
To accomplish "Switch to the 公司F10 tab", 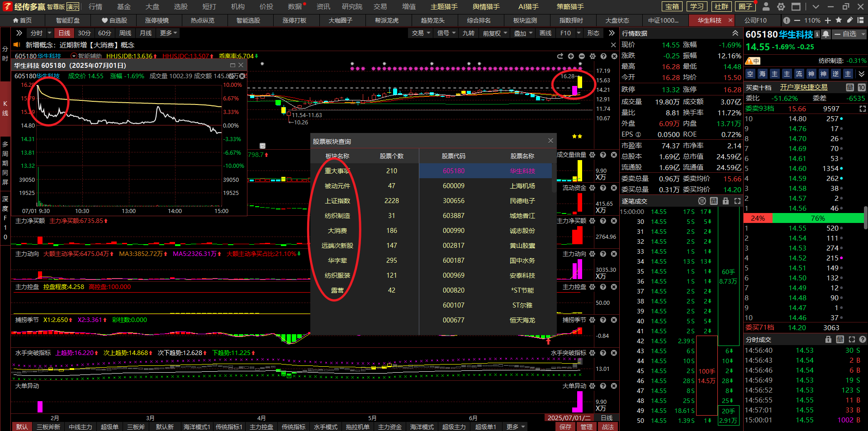I will 755,20.
